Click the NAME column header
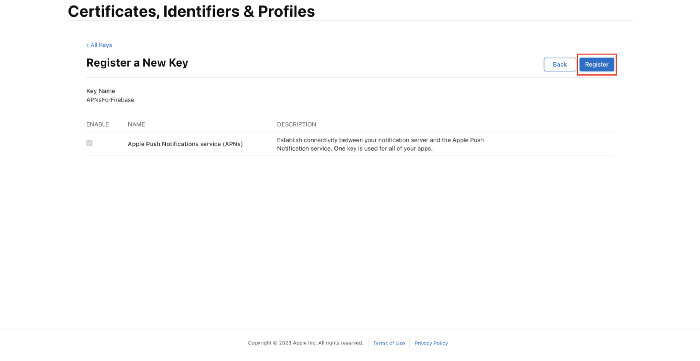This screenshot has height=361, width=700. pos(136,124)
